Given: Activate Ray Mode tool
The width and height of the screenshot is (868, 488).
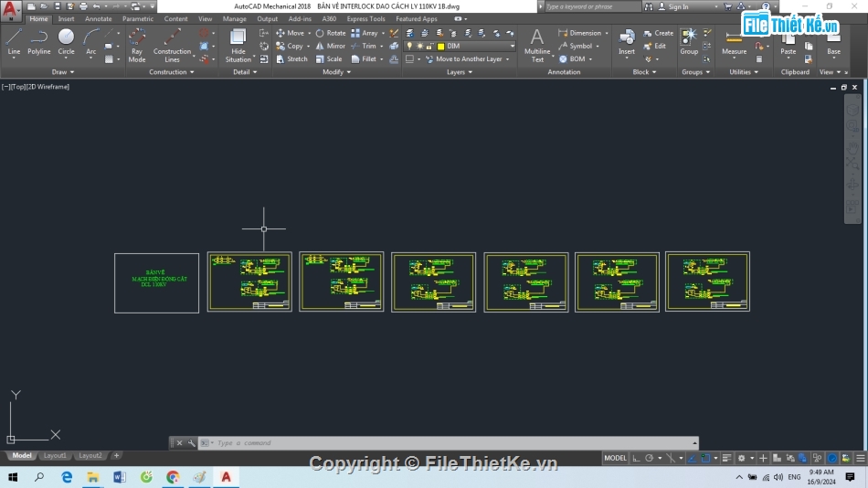Looking at the screenshot, I should 137,46.
